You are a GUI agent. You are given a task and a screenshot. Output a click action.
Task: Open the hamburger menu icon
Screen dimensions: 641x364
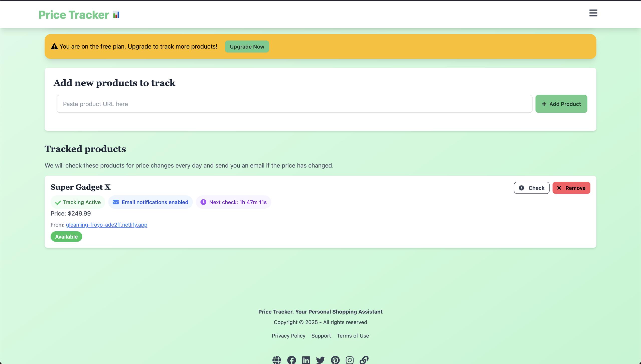click(593, 13)
